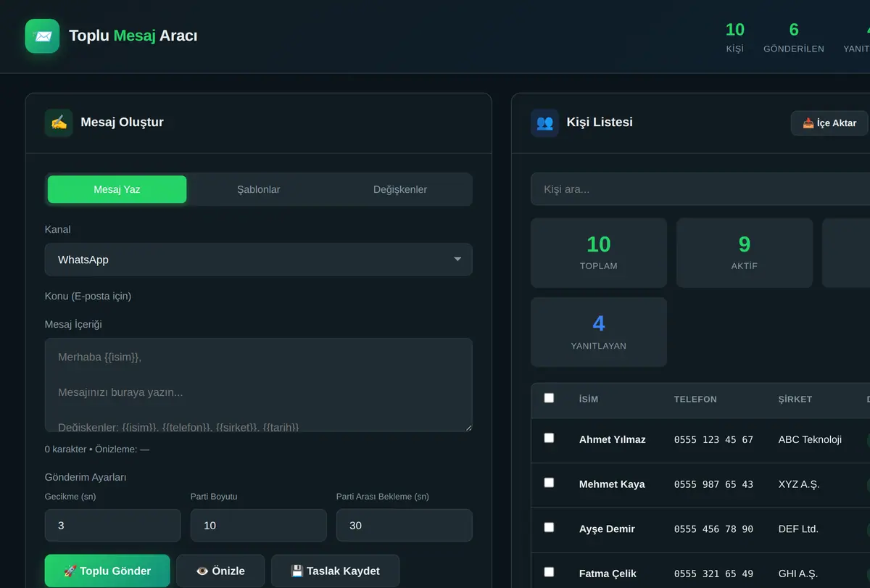Select the header checkbox for all contacts
Screen dimensions: 870x588
tap(549, 398)
